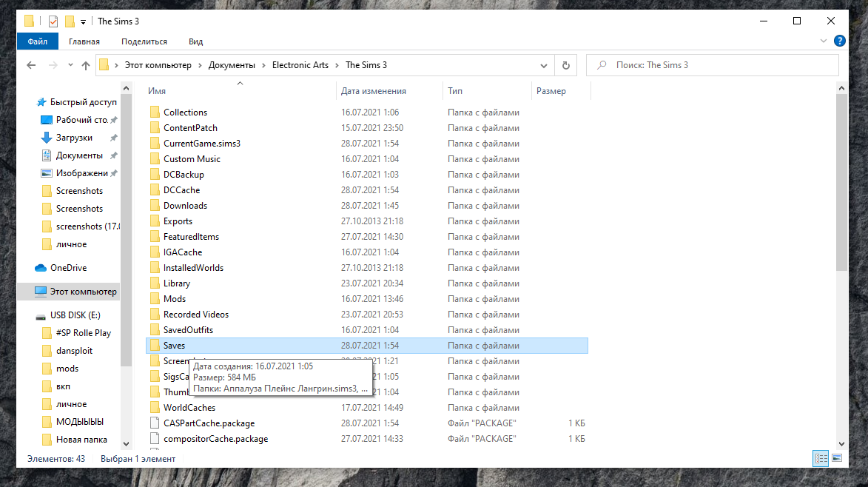Select the ContentPatch folder icon
This screenshot has height=487, width=868.
(155, 128)
